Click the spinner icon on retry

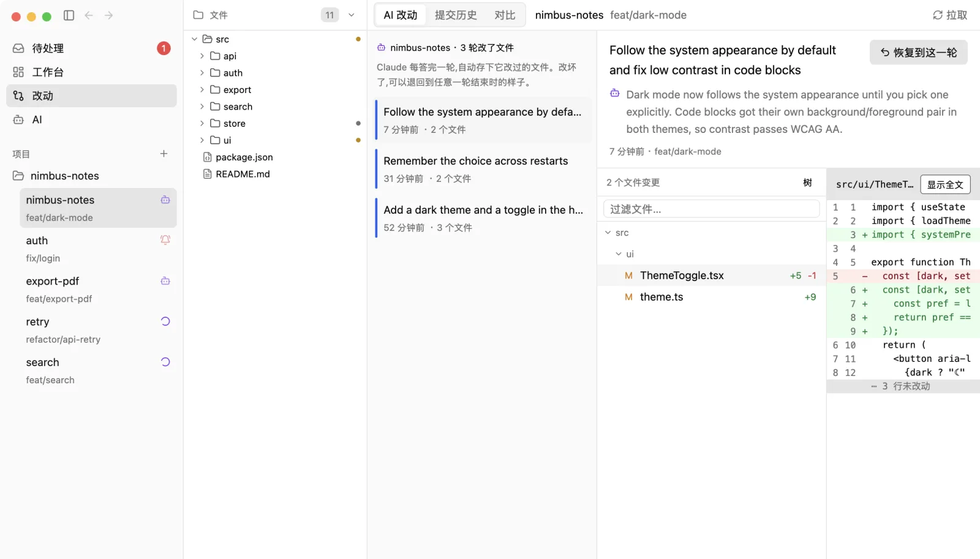pos(165,321)
